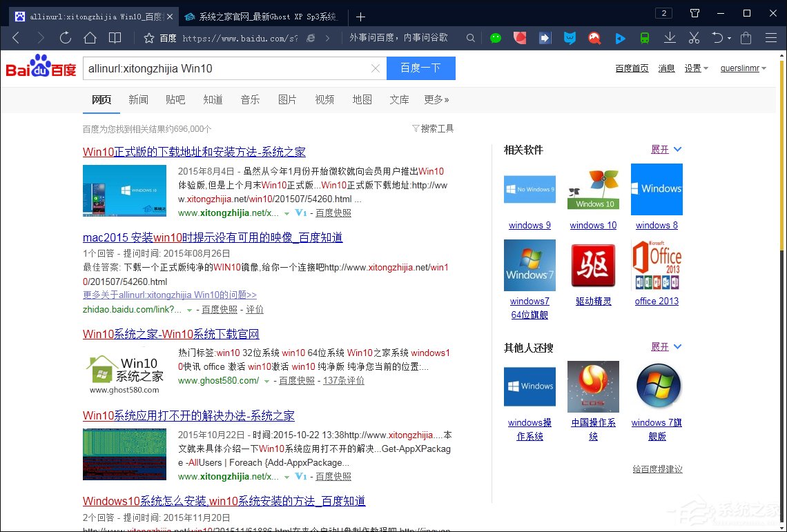This screenshot has height=532, width=787.
Task: Click the green messenger extension icon
Action: (496, 37)
